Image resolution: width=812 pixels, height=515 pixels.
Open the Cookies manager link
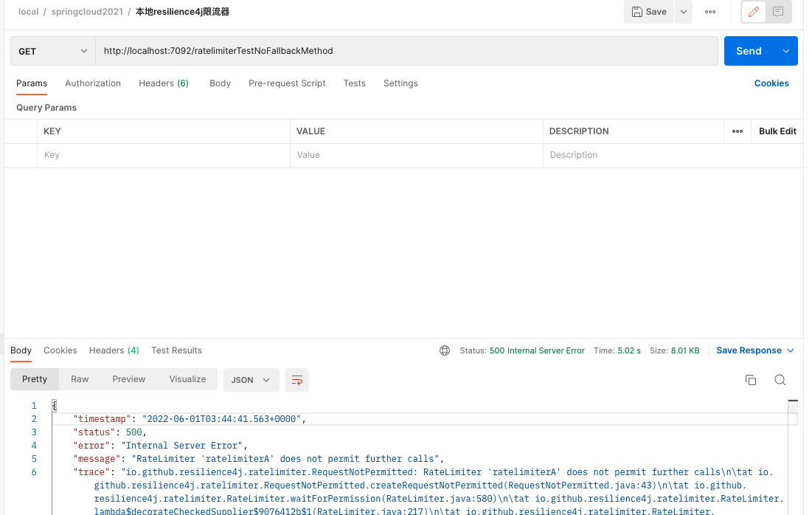pyautogui.click(x=771, y=83)
